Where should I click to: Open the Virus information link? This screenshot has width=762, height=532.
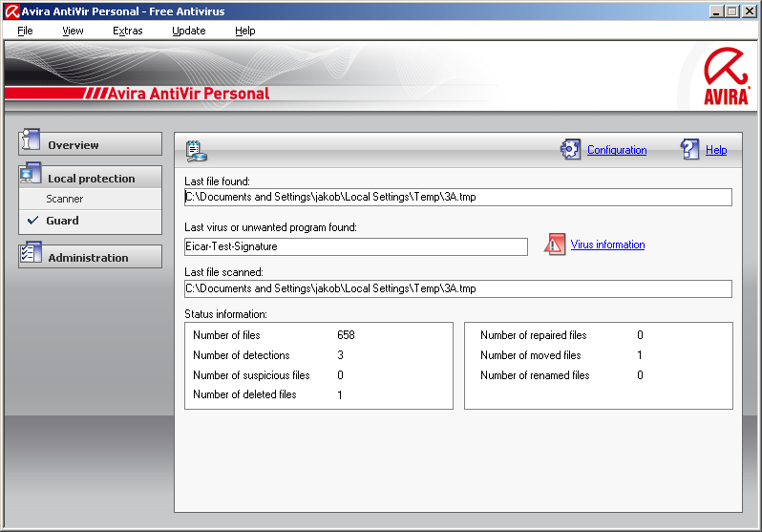(x=607, y=245)
